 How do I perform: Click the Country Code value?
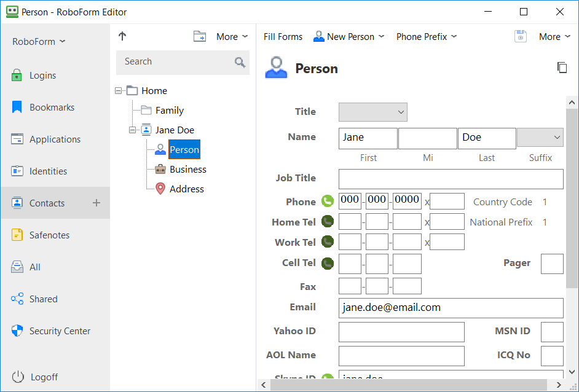pyautogui.click(x=545, y=202)
